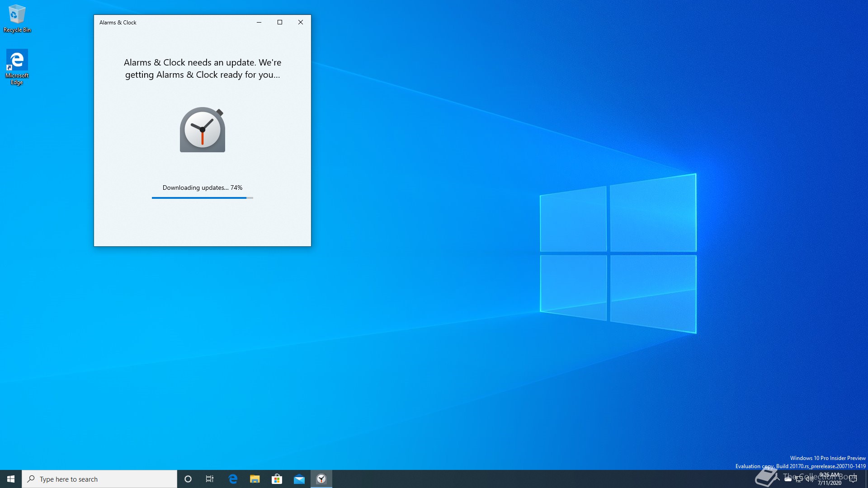The height and width of the screenshot is (488, 868).
Task: Minimize the Alarms & Clock window
Action: pos(259,22)
